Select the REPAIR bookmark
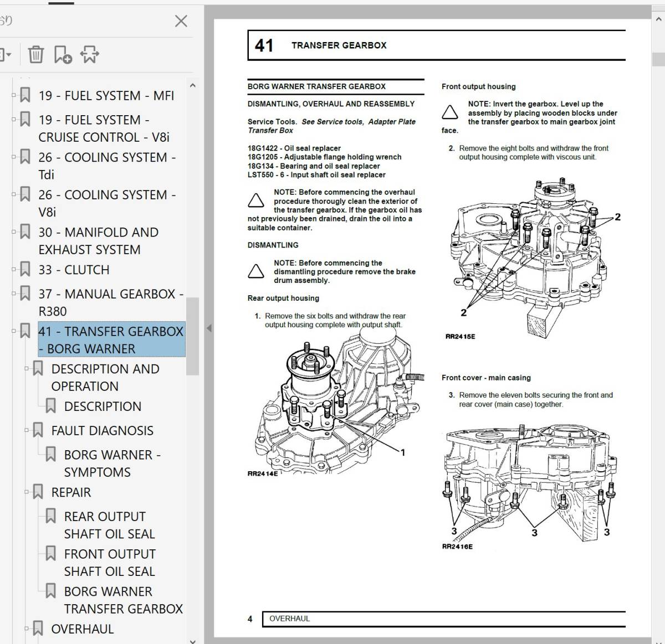 [71, 492]
